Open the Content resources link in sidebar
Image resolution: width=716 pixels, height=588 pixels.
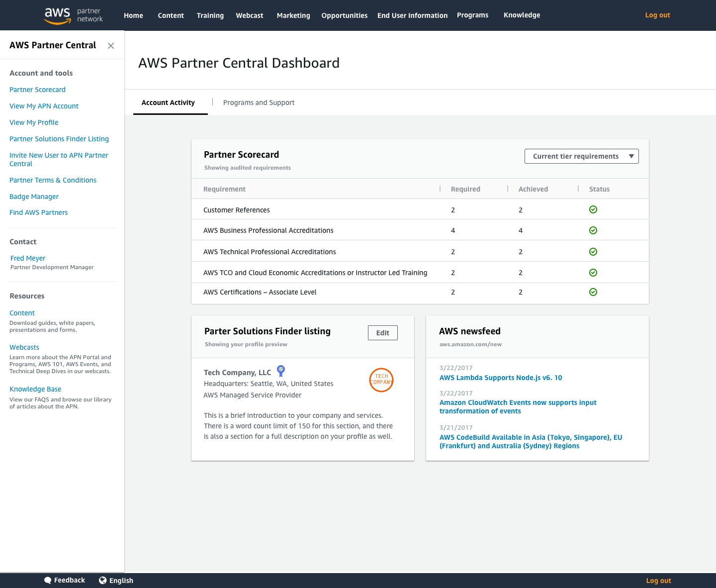coord(22,313)
